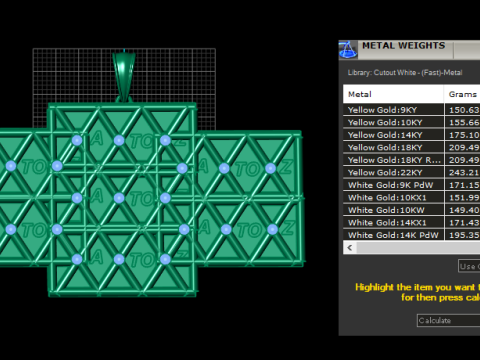
Task: Click the 243.21 grams value
Action: 464,173
